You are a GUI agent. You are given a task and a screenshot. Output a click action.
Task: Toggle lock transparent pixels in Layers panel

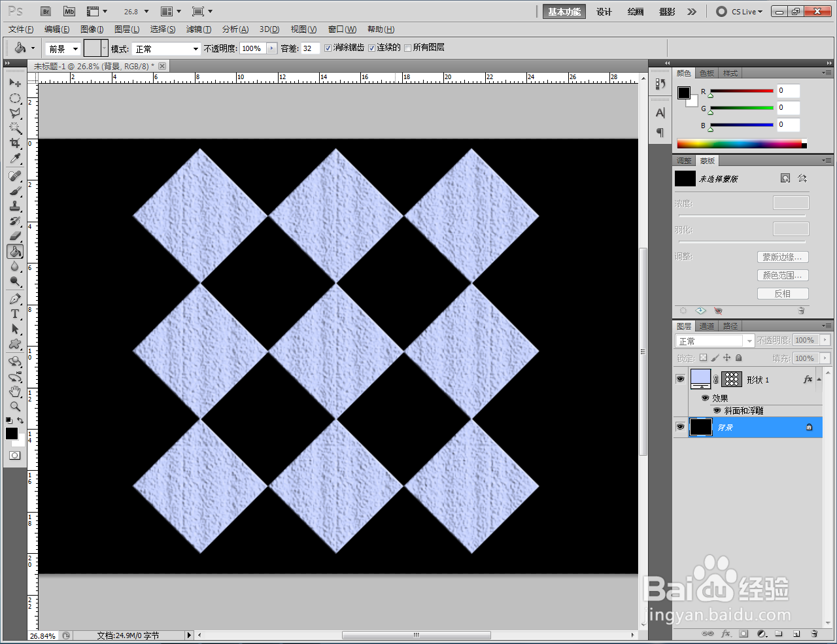tap(703, 358)
